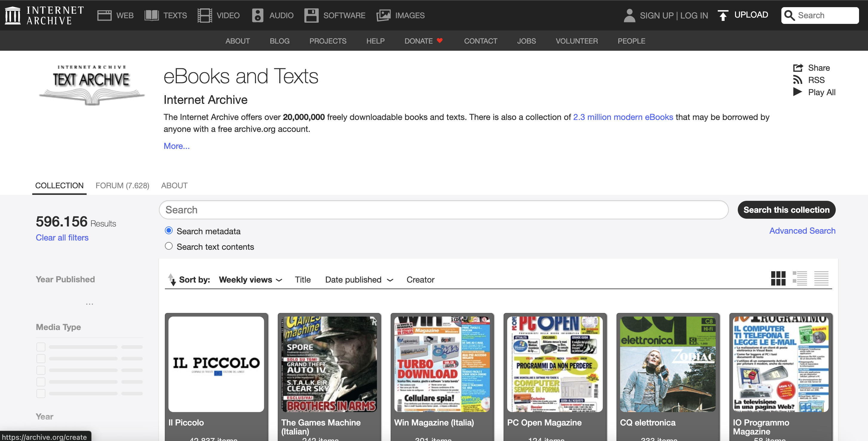Image resolution: width=868 pixels, height=441 pixels.
Task: Toggle sort direction arrows
Action: (x=172, y=279)
